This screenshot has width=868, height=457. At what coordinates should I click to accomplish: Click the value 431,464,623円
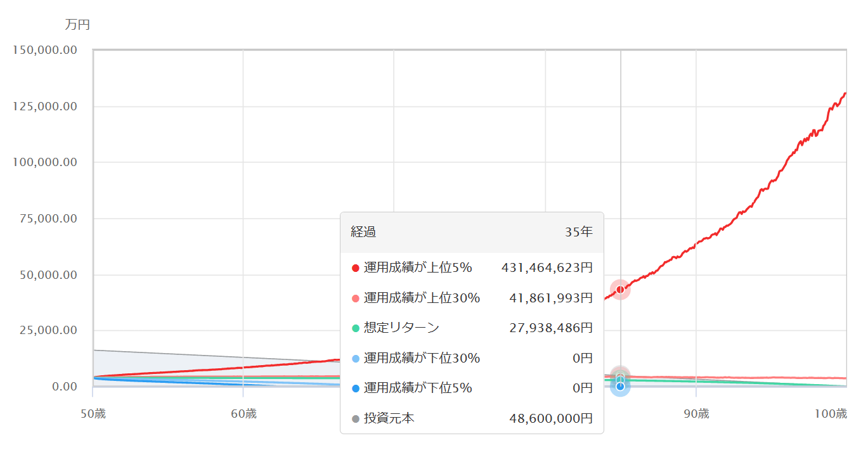[x=547, y=268]
